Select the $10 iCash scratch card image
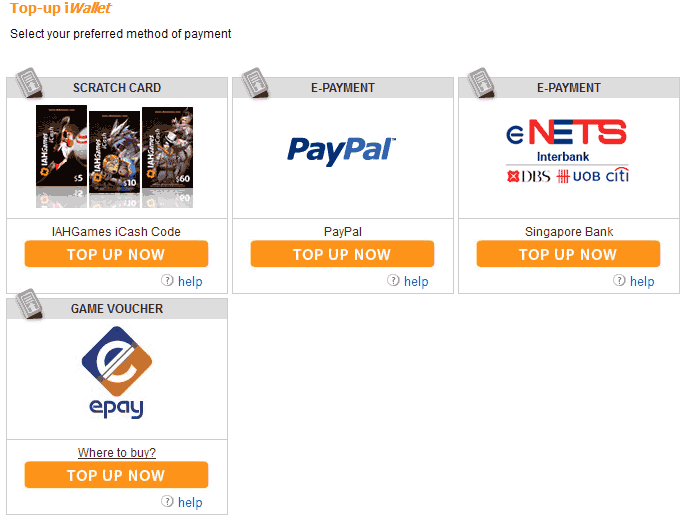The height and width of the screenshot is (522, 686). 115,152
